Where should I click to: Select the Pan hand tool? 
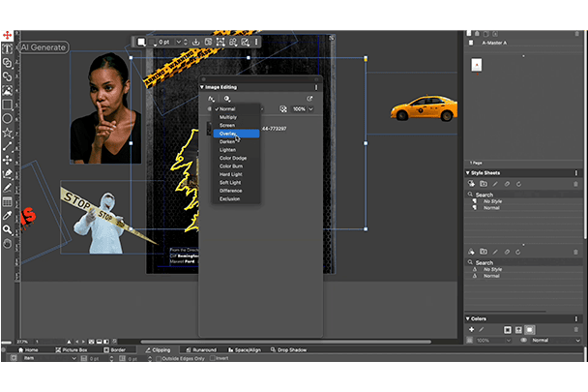[x=7, y=243]
